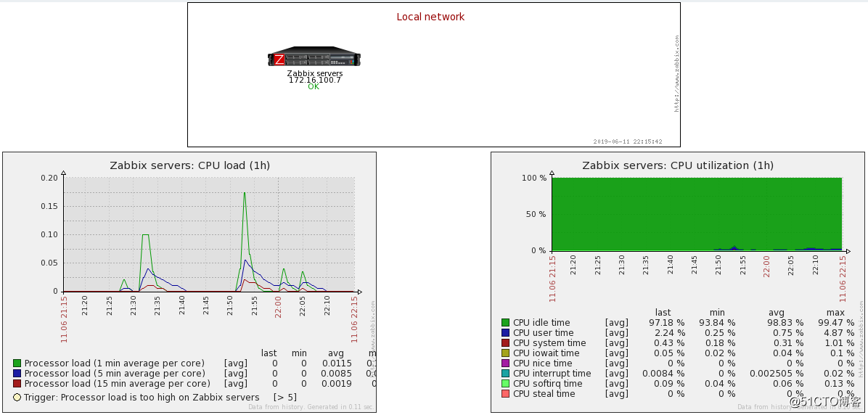This screenshot has height=415, width=868.
Task: Click 'max' column header in CPU utilization legend
Action: pyautogui.click(x=836, y=313)
